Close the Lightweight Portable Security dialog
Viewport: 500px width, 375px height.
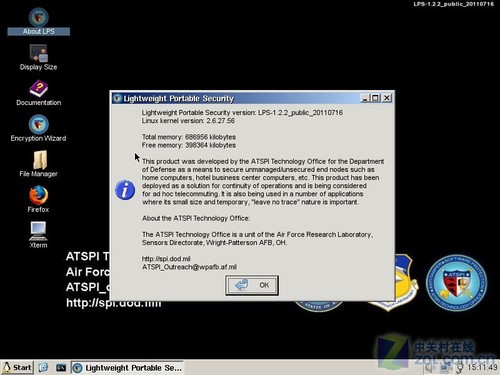pyautogui.click(x=387, y=98)
